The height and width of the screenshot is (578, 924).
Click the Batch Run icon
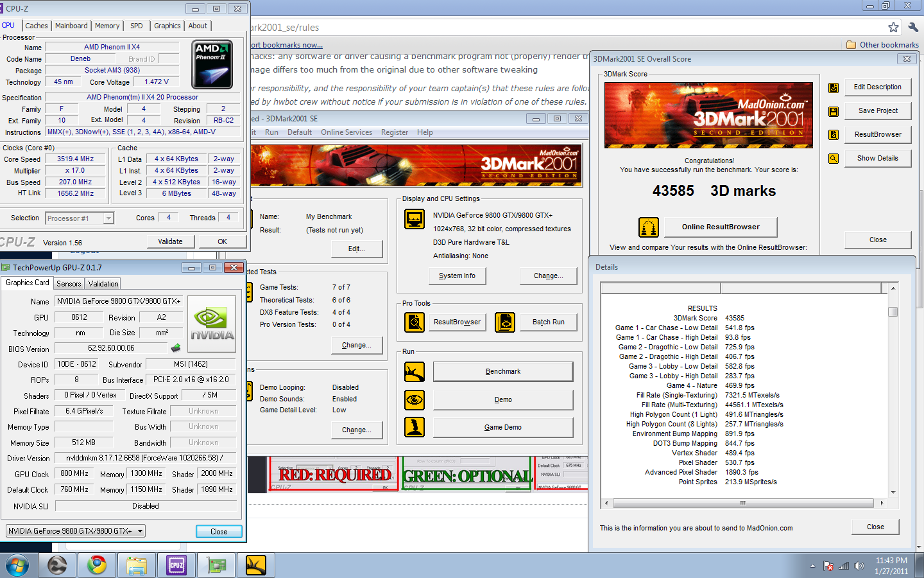(x=505, y=322)
